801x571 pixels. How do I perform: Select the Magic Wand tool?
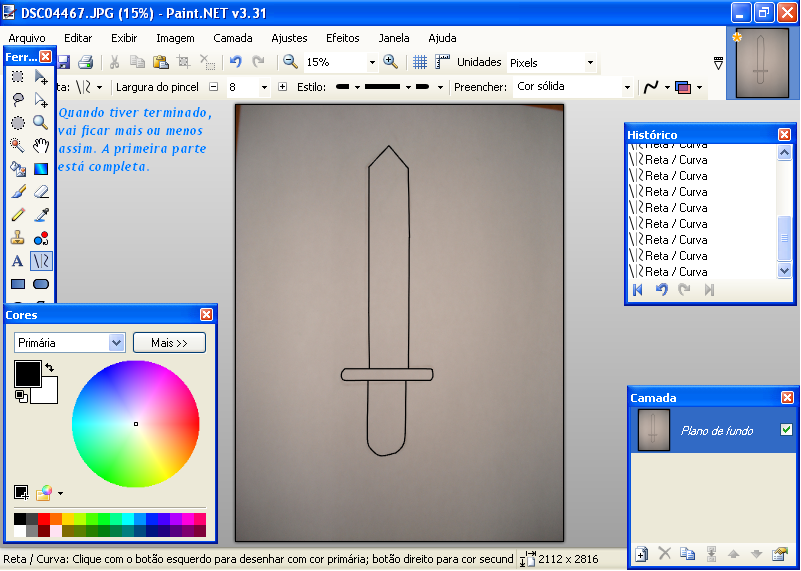tap(17, 145)
